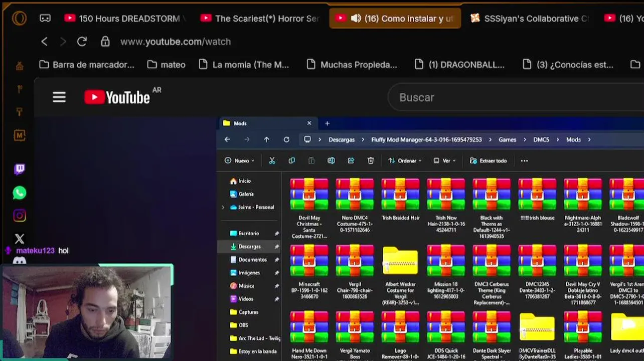Expand chevron after Games in path

click(x=525, y=139)
